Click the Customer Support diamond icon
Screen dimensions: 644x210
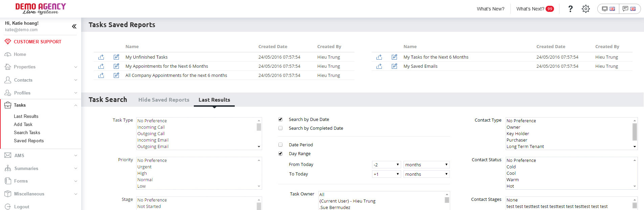point(8,42)
